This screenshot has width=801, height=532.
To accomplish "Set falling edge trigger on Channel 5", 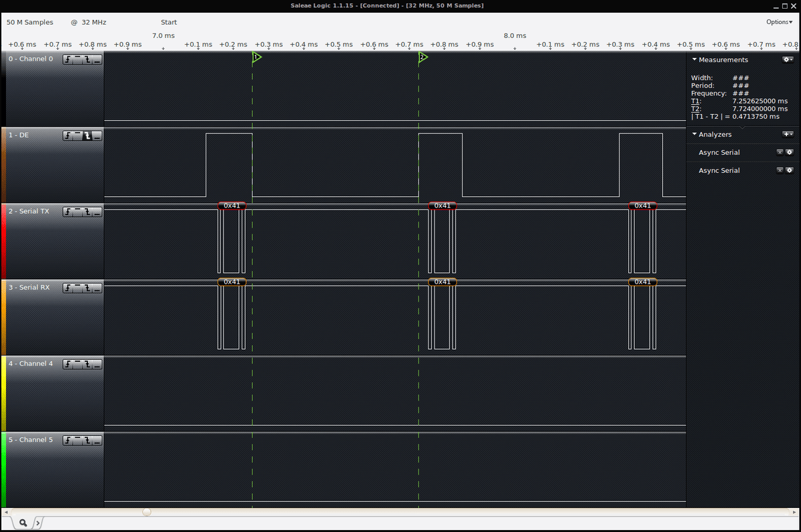I will pyautogui.click(x=87, y=441).
